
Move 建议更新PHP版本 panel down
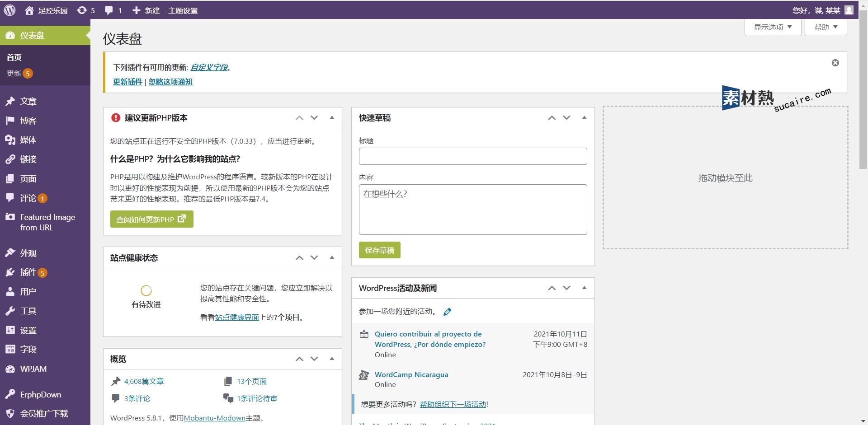[x=314, y=118]
